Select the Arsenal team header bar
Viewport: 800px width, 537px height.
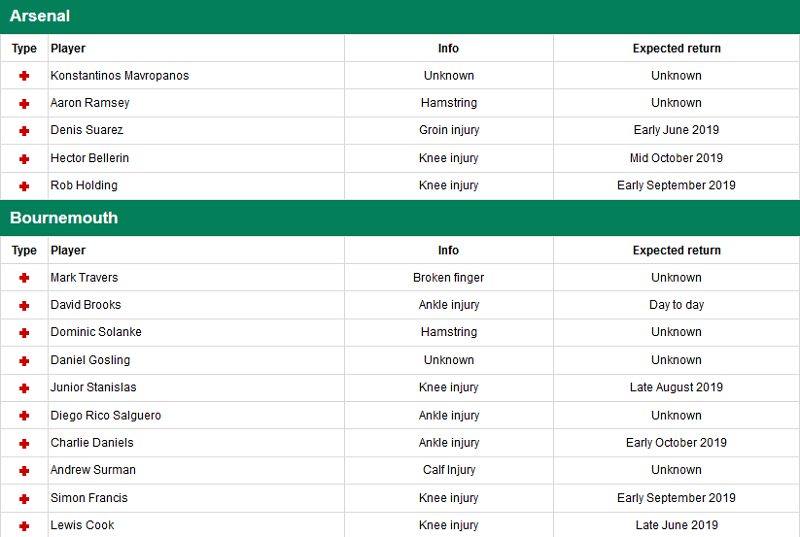[x=400, y=17]
